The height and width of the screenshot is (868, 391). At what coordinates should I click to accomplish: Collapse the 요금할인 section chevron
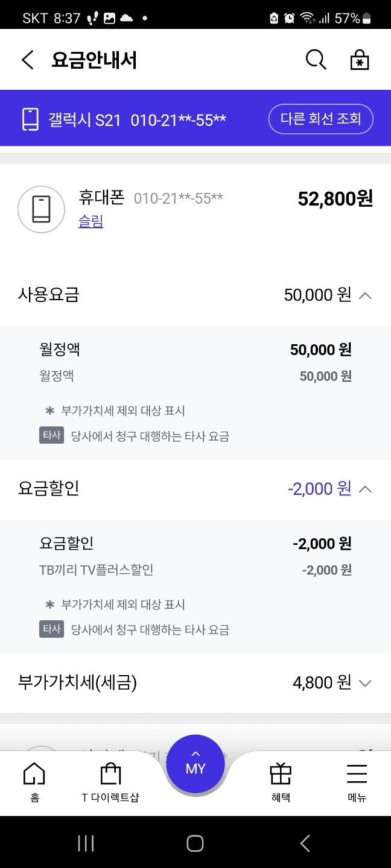[x=365, y=489]
